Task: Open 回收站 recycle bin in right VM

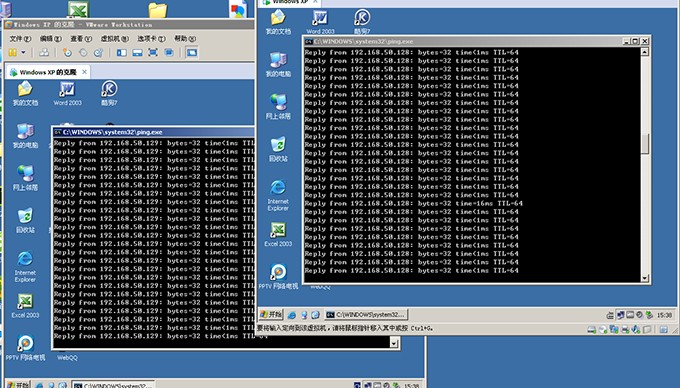Action: pos(278,149)
